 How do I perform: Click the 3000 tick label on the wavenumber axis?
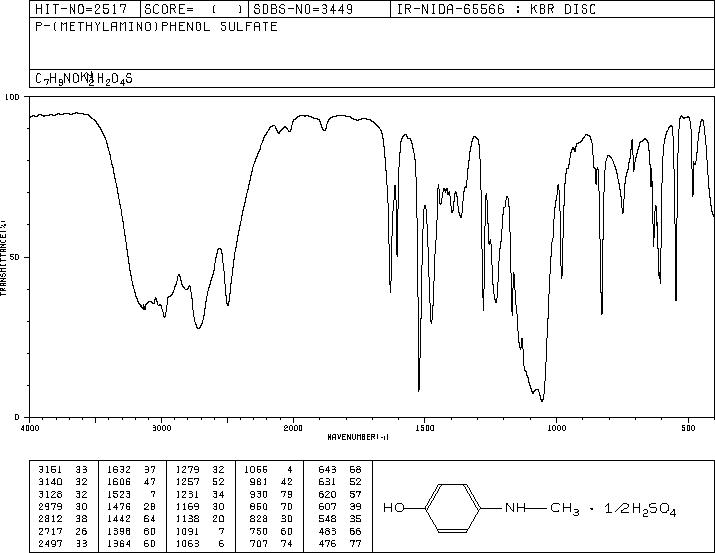(x=161, y=428)
